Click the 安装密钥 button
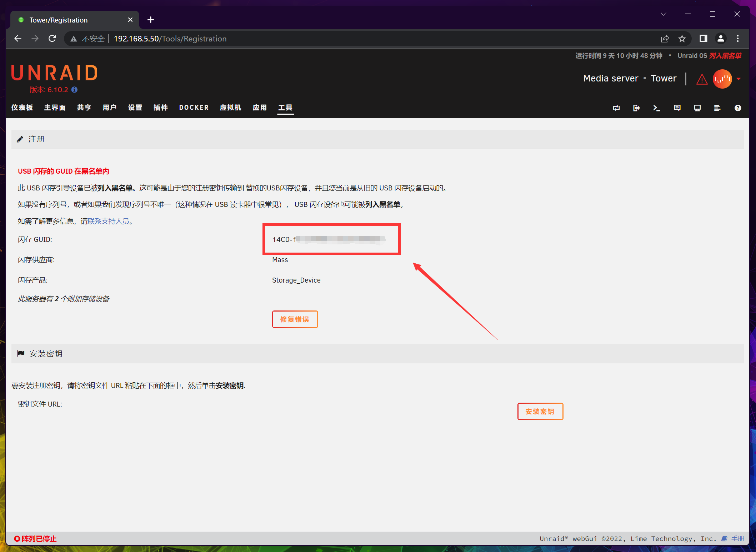756x552 pixels. point(540,411)
